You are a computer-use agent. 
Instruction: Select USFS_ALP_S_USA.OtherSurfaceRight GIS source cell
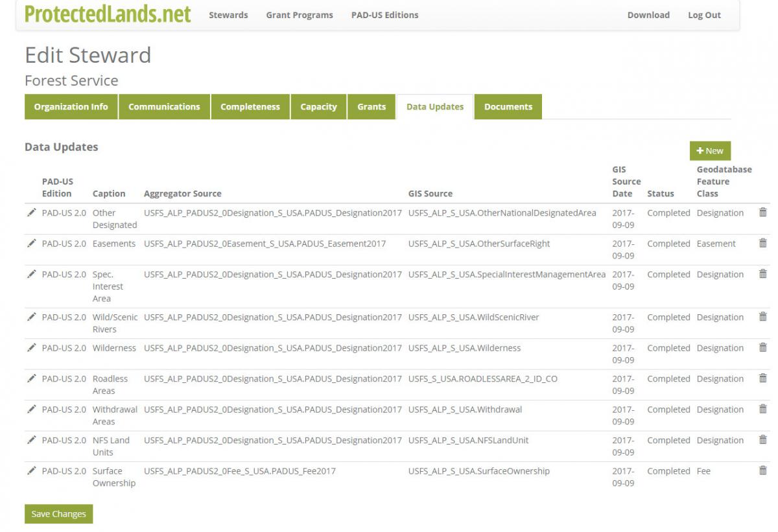(x=479, y=244)
